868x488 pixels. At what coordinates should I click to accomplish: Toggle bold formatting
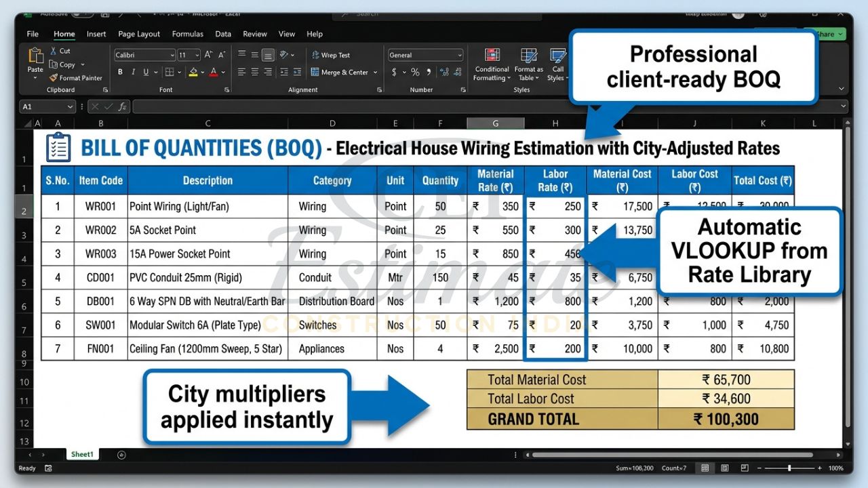tap(120, 72)
